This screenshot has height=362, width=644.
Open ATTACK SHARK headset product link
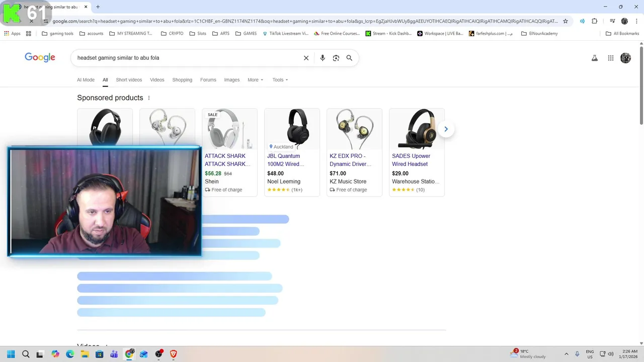pyautogui.click(x=227, y=160)
